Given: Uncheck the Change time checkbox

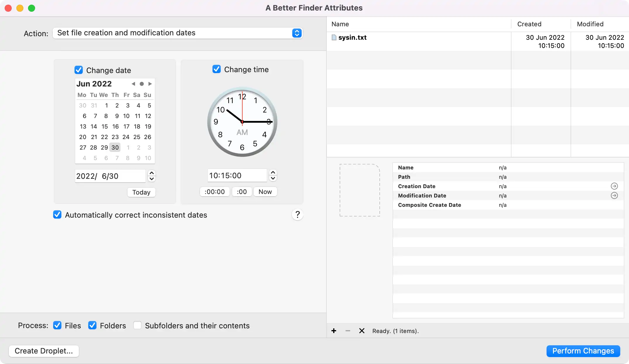Looking at the screenshot, I should pyautogui.click(x=217, y=69).
